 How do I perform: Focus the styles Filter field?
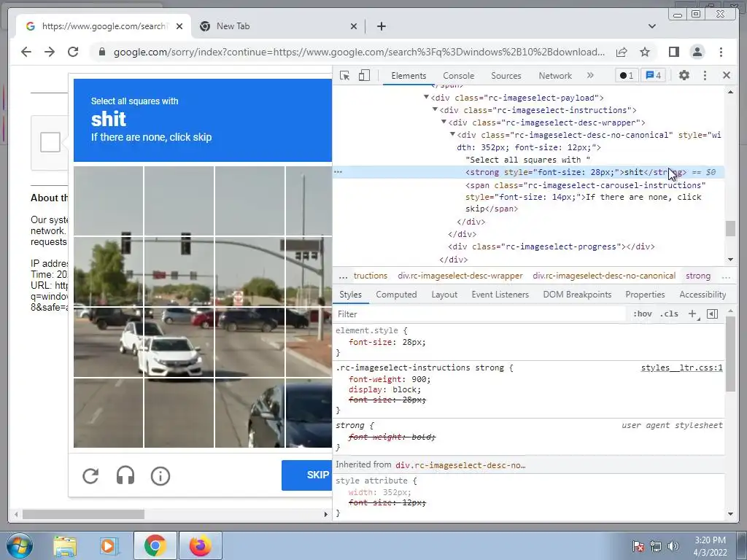pos(479,314)
